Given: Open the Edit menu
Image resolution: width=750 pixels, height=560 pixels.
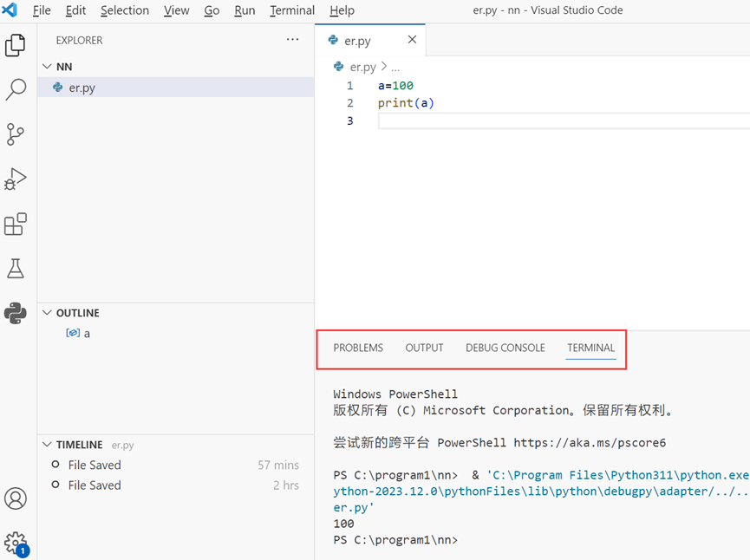Looking at the screenshot, I should [75, 10].
